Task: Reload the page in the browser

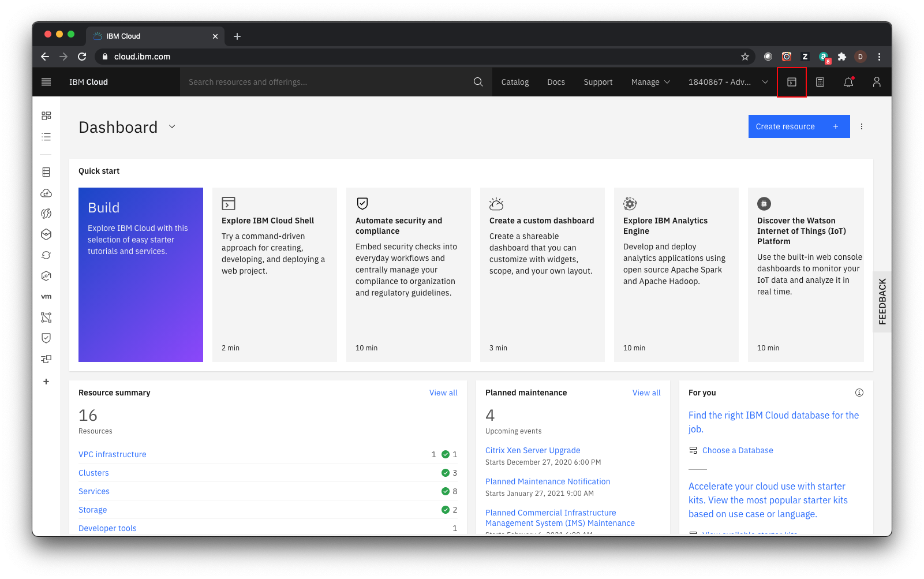Action: [x=82, y=57]
